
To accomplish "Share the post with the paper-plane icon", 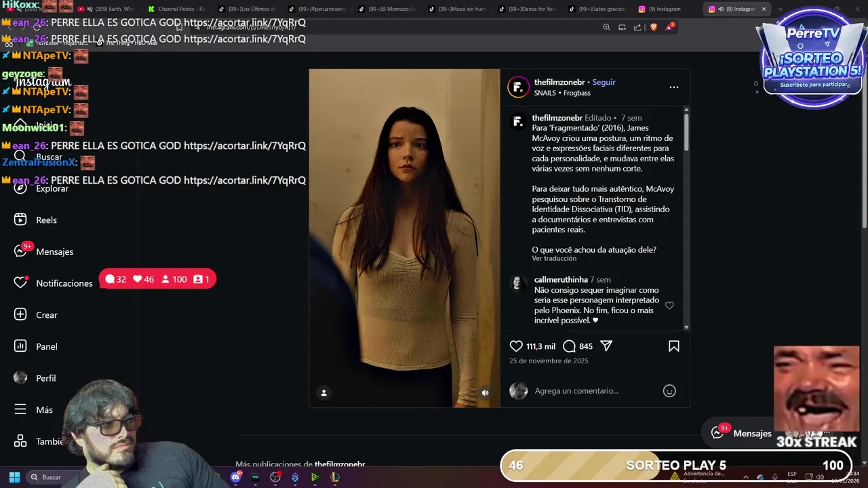I will [x=606, y=346].
